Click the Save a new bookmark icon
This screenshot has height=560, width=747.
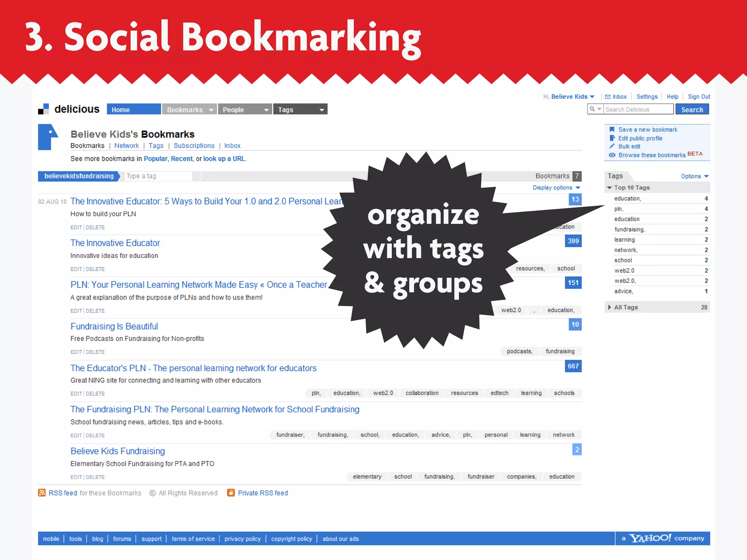(x=612, y=129)
